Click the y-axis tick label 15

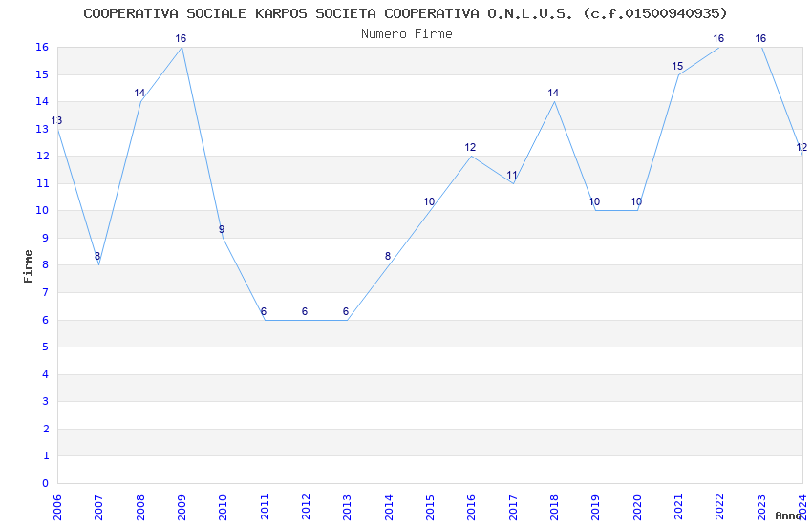point(42,75)
